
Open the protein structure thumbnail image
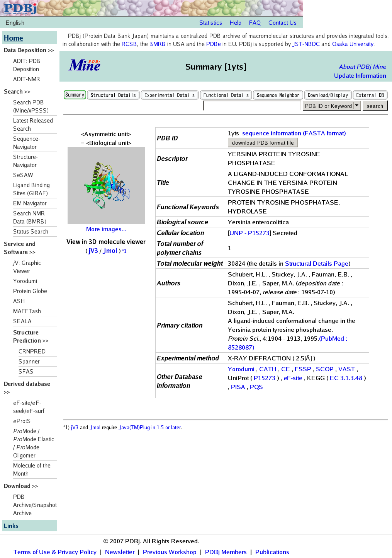pos(106,186)
